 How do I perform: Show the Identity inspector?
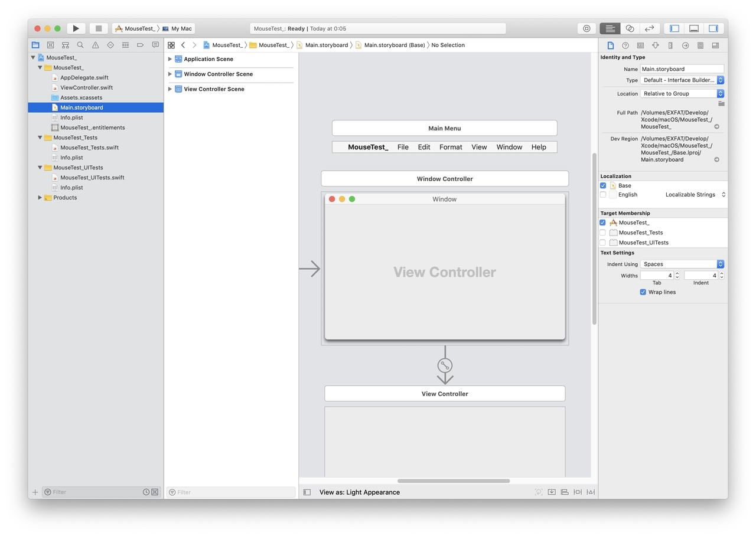640,45
